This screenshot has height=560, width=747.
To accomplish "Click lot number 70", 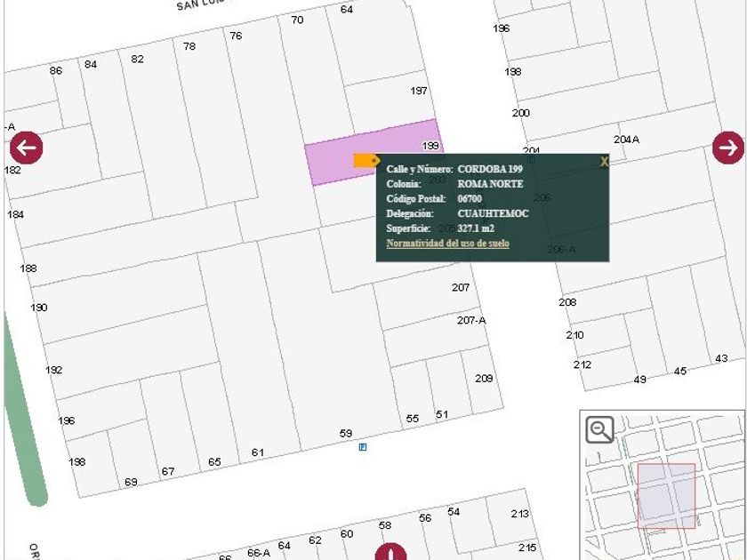I will tap(297, 20).
